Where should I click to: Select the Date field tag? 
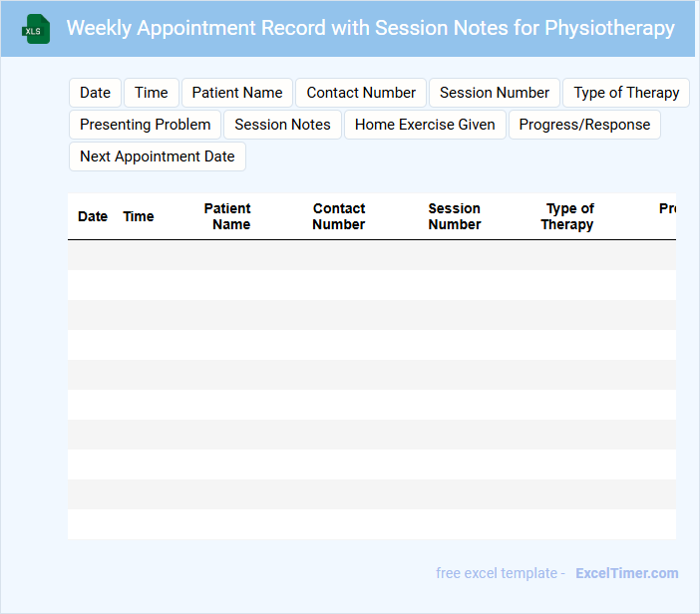[x=95, y=93]
